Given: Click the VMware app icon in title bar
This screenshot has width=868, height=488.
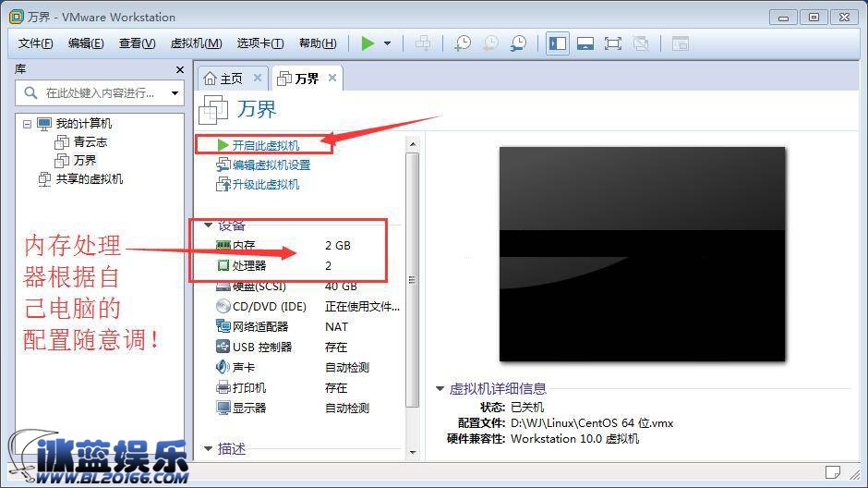Looking at the screenshot, I should point(17,17).
